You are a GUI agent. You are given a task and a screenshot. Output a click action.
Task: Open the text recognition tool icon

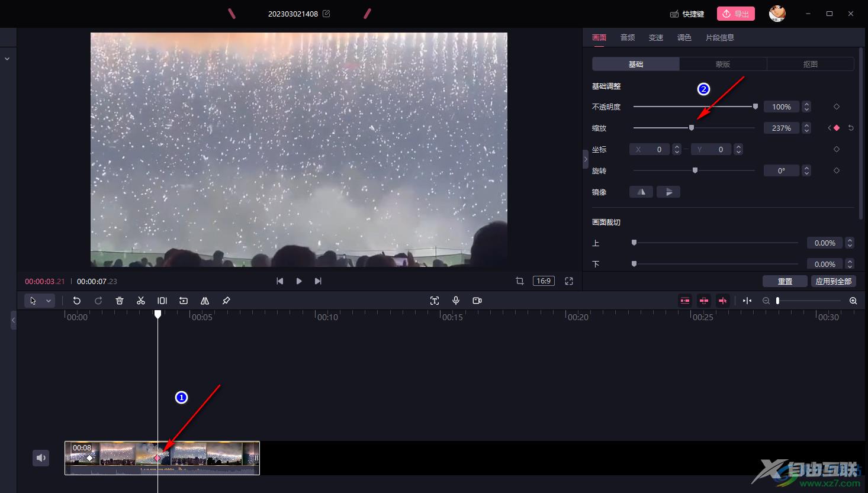coord(435,301)
